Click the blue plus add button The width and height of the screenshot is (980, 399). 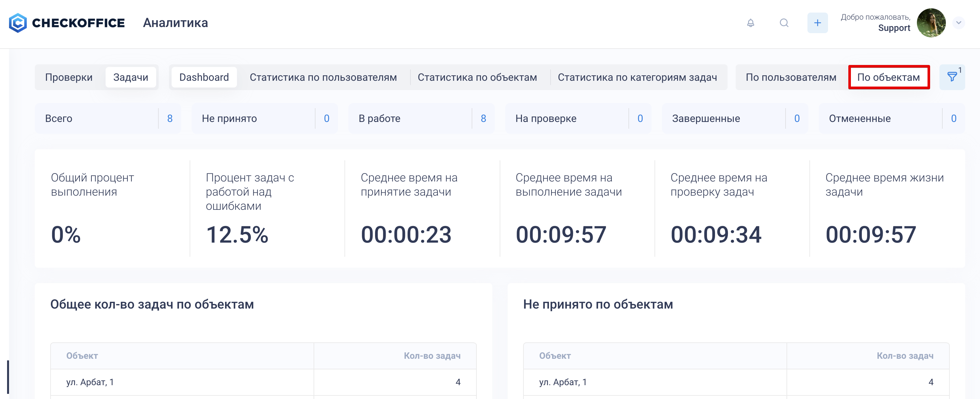817,23
